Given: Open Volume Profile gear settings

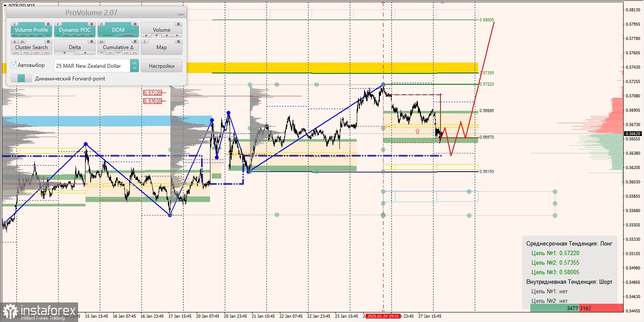Looking at the screenshot, I should (48, 24).
